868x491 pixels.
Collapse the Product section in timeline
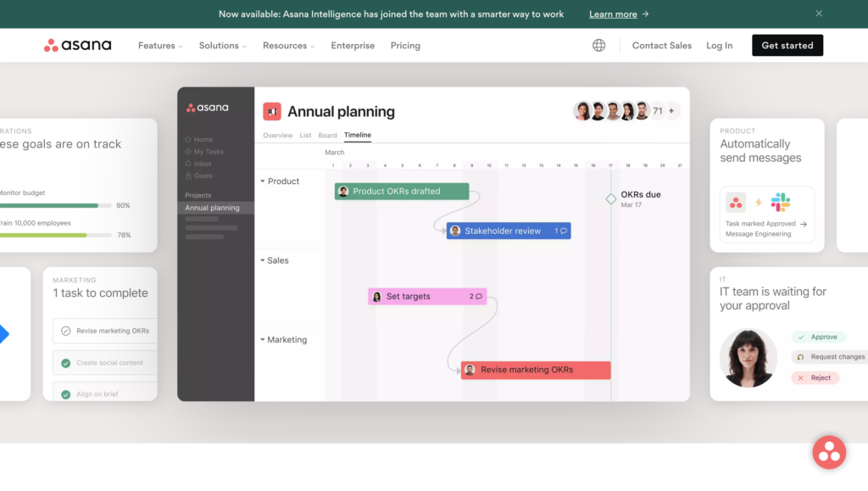[263, 181]
